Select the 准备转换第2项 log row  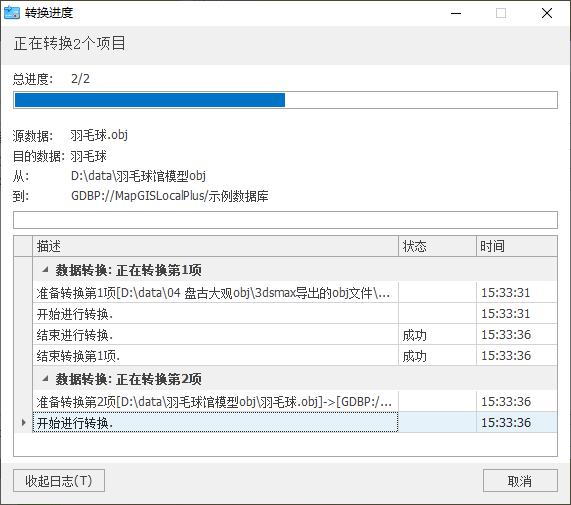pos(295,402)
